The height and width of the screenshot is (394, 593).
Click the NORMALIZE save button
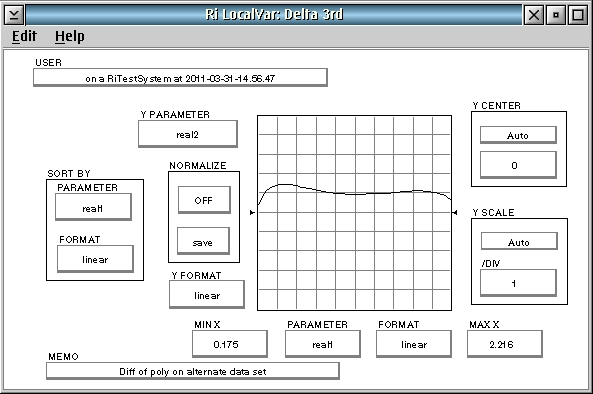(x=203, y=241)
